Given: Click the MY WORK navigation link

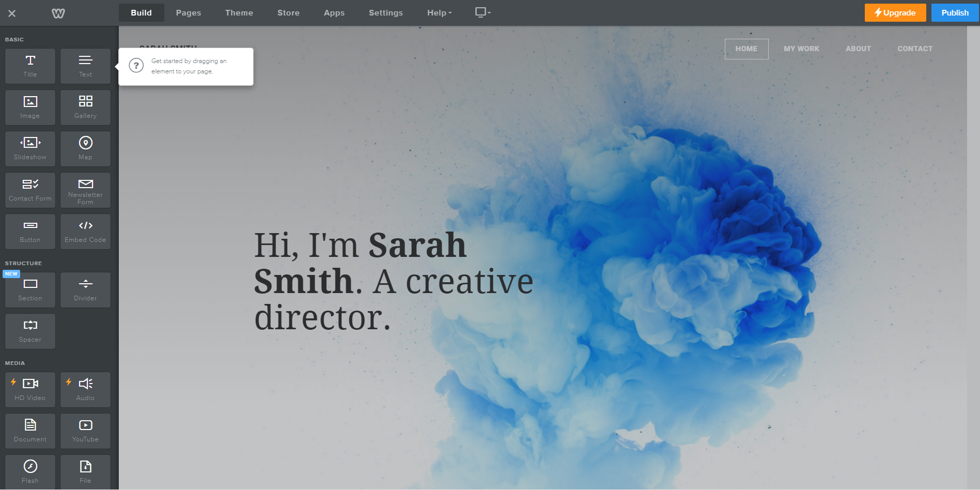Looking at the screenshot, I should 801,49.
